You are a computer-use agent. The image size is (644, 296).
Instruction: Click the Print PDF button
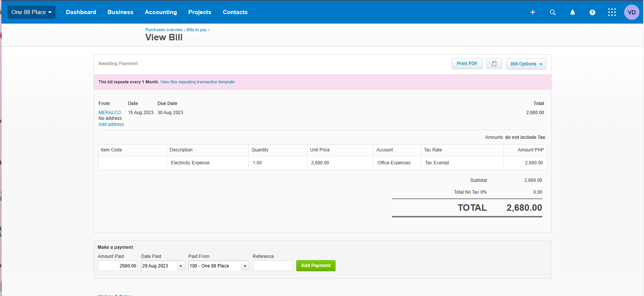point(467,64)
